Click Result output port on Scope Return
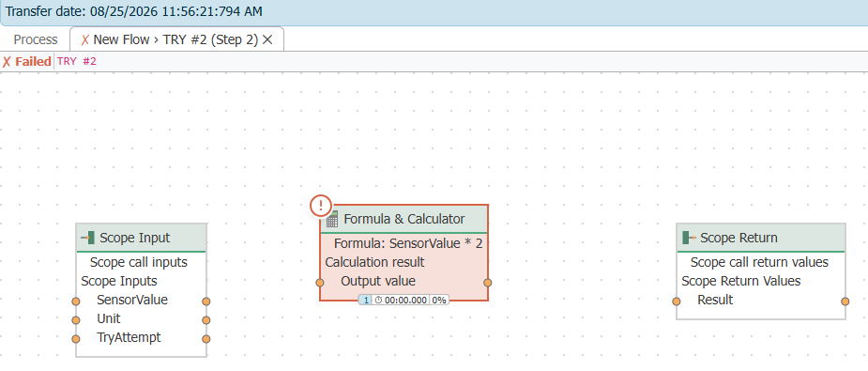Screen dimensions: 868x371 (x=845, y=301)
